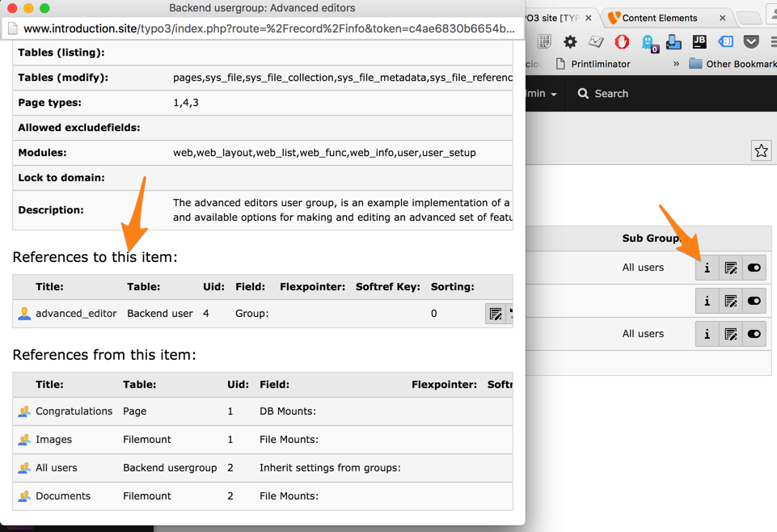Open info for the last usergroup row
This screenshot has height=532, width=777.
(x=707, y=334)
